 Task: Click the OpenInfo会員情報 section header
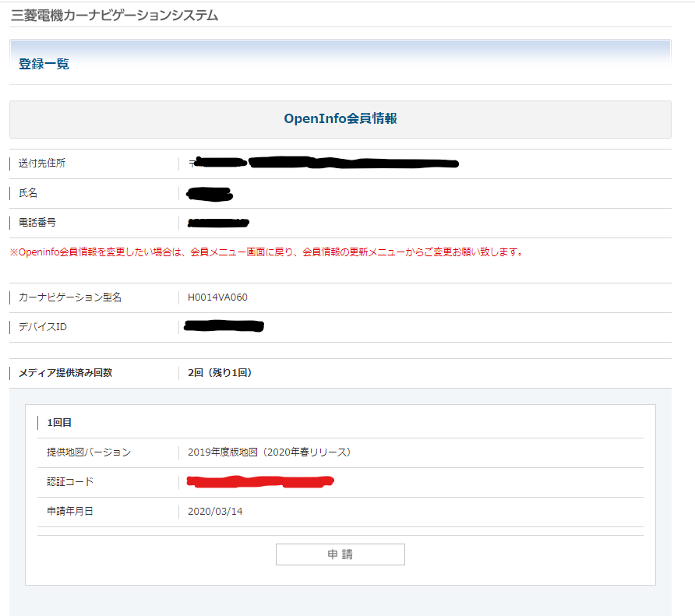pyautogui.click(x=340, y=119)
